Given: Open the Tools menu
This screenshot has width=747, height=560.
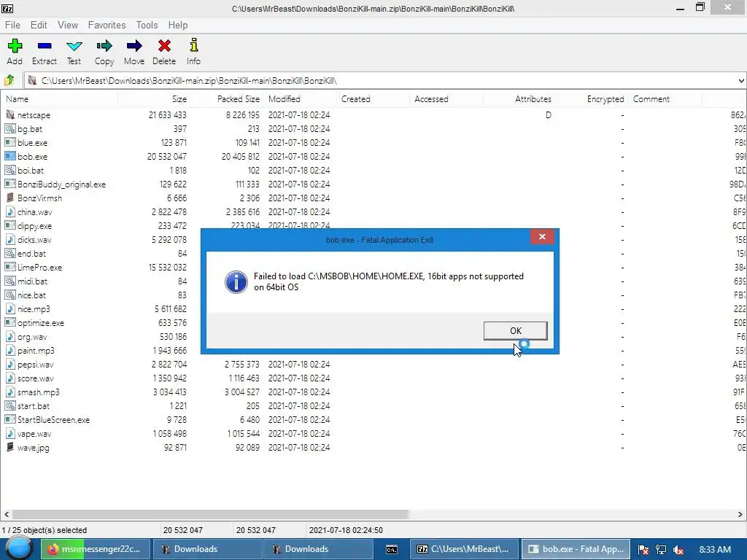Looking at the screenshot, I should click(x=147, y=25).
